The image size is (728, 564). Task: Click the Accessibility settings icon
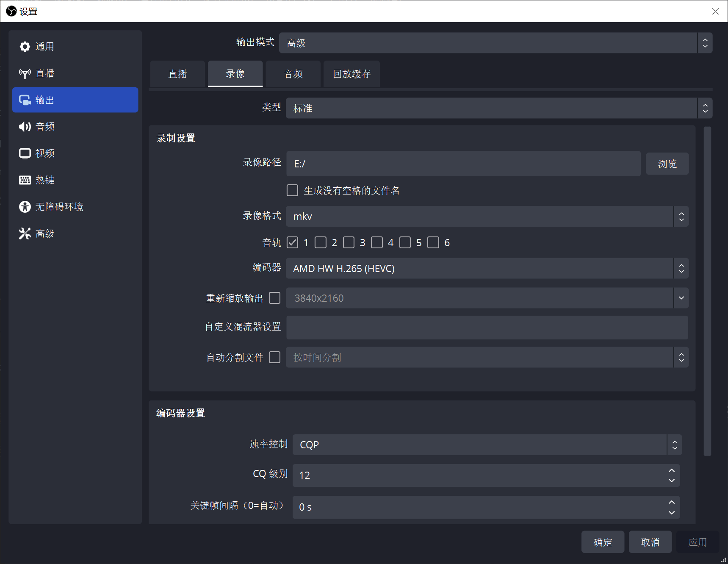25,206
